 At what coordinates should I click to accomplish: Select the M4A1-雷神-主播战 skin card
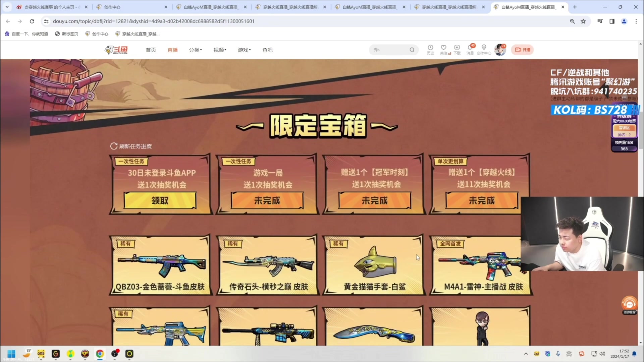482,265
